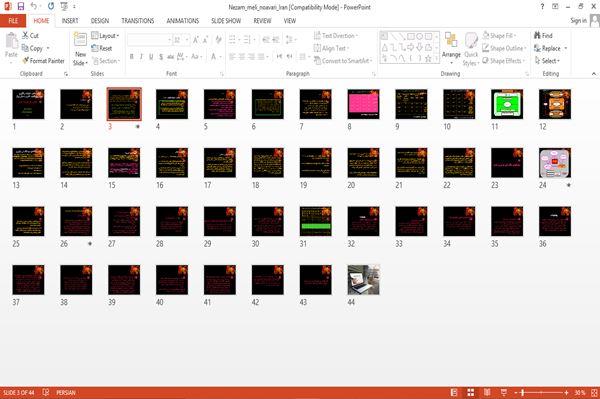Expand the Select dropdown in Editing group
This screenshot has width=600, height=399.
point(547,61)
